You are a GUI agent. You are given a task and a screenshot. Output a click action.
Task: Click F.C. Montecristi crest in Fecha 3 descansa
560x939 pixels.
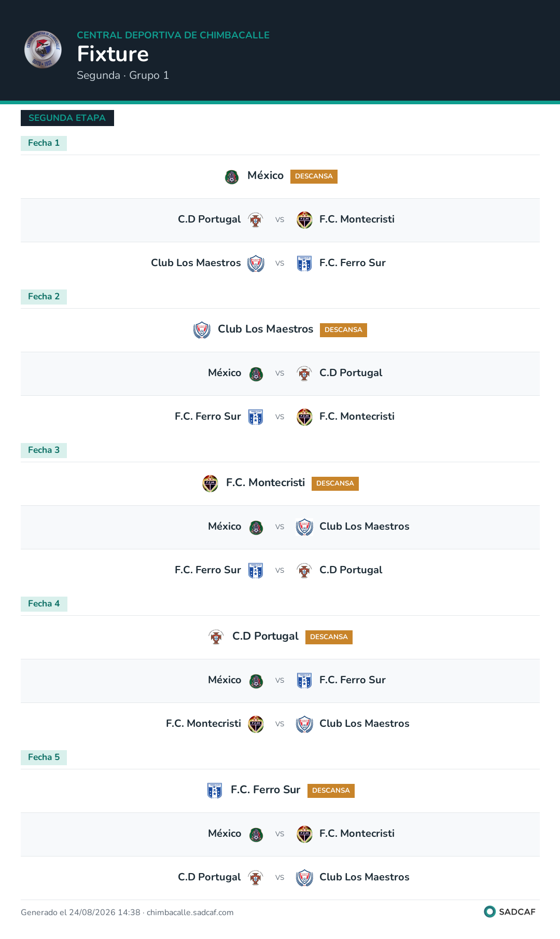pos(210,484)
